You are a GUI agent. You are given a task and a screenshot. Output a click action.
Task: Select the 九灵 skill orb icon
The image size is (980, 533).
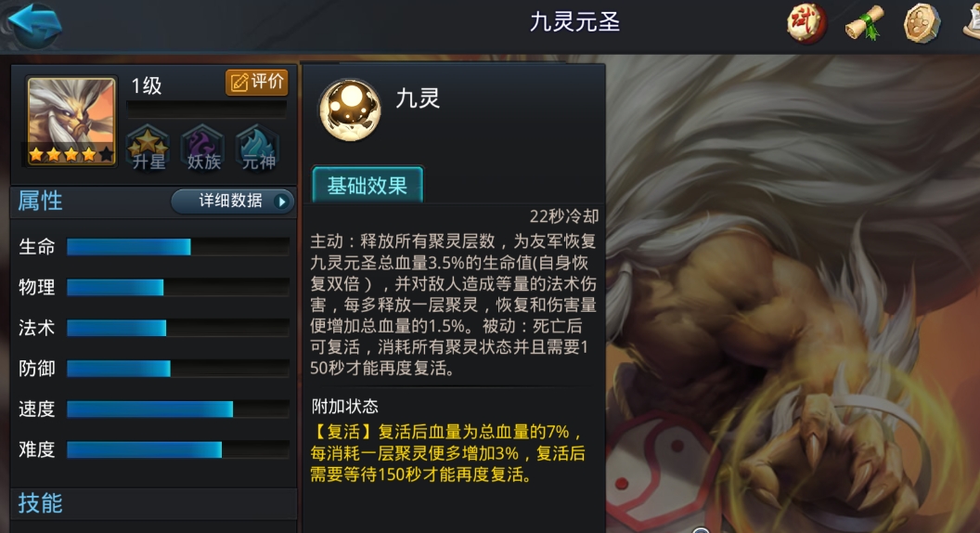tap(350, 110)
